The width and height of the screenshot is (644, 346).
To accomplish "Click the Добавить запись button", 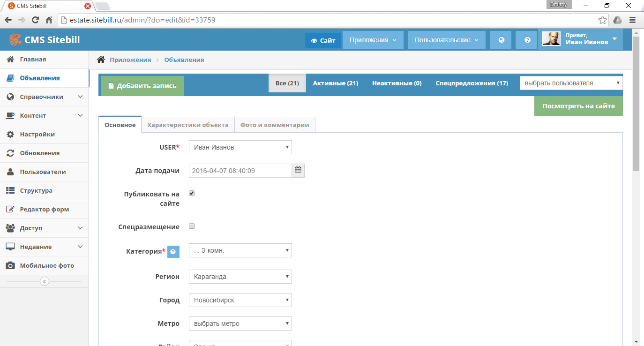I will coord(142,86).
